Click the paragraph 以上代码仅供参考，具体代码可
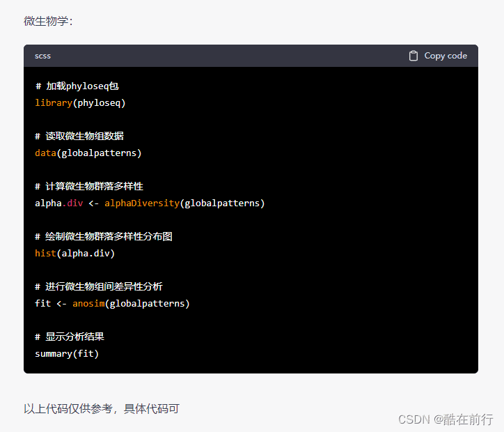Viewport: 504px width, 432px height. [102, 409]
